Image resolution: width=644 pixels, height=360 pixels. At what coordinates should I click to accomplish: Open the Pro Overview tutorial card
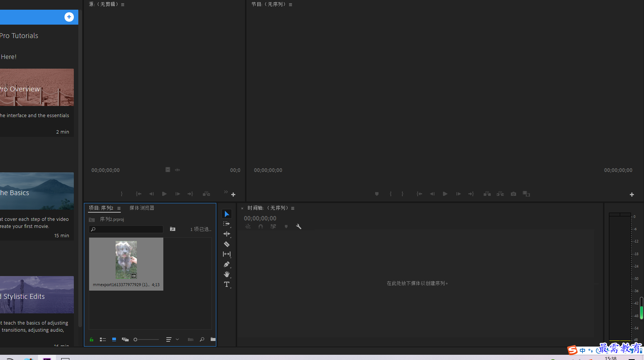tap(37, 103)
